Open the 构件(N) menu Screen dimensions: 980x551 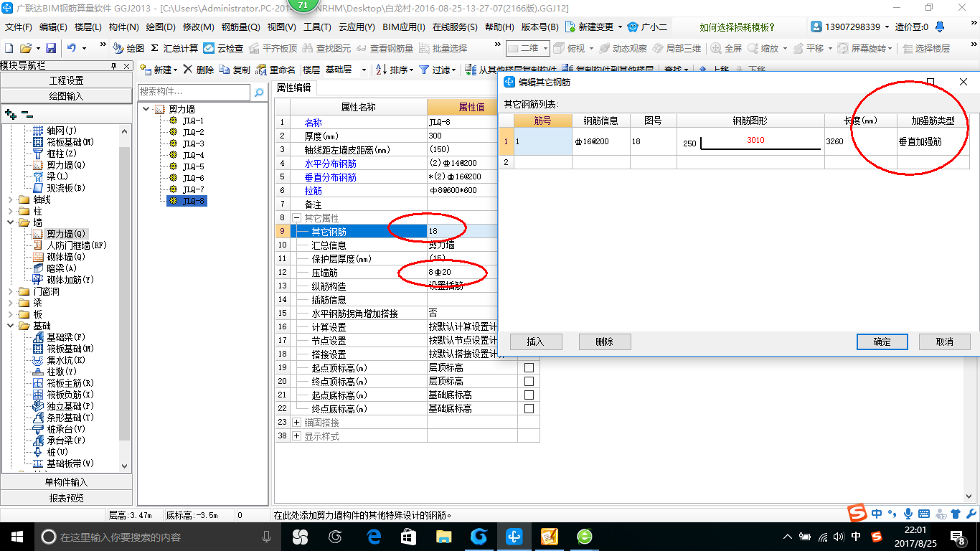pyautogui.click(x=124, y=27)
